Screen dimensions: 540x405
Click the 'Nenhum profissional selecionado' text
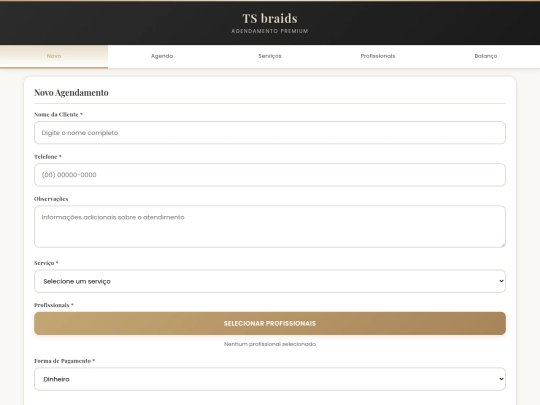pos(270,344)
